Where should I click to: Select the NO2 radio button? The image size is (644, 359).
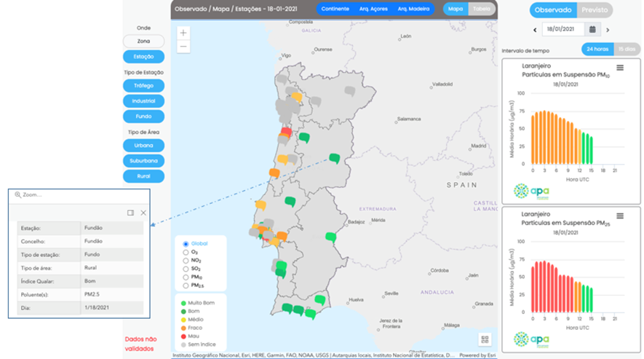[x=186, y=260]
